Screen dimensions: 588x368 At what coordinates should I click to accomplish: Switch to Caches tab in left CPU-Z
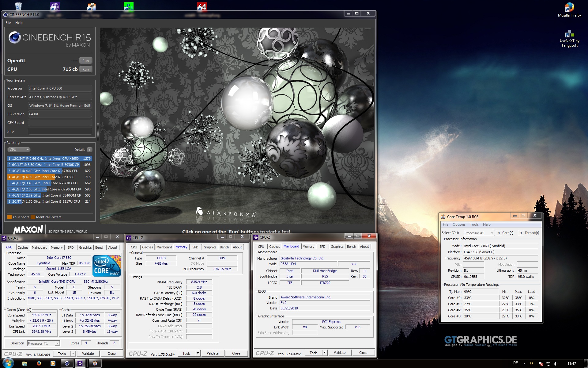[23, 247]
